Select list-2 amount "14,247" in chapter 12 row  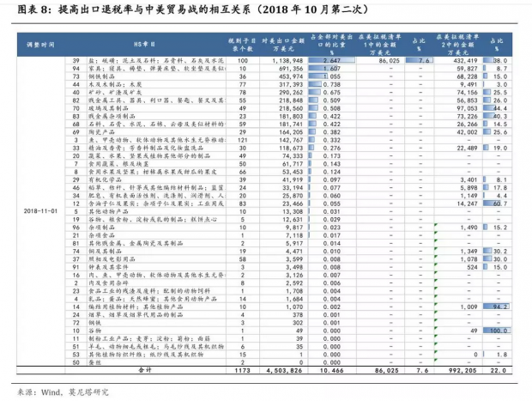point(467,204)
